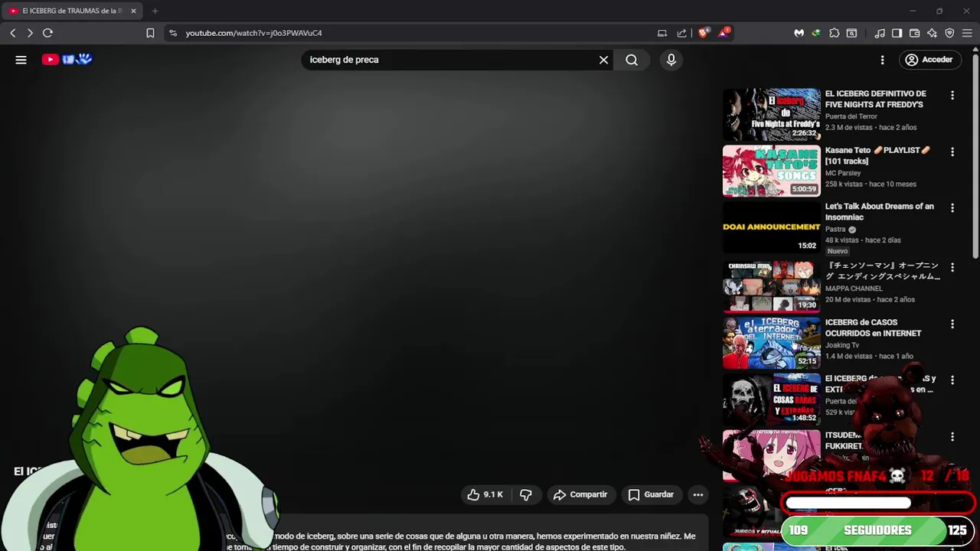Click MAPPA CHANNEL name

tap(854, 289)
